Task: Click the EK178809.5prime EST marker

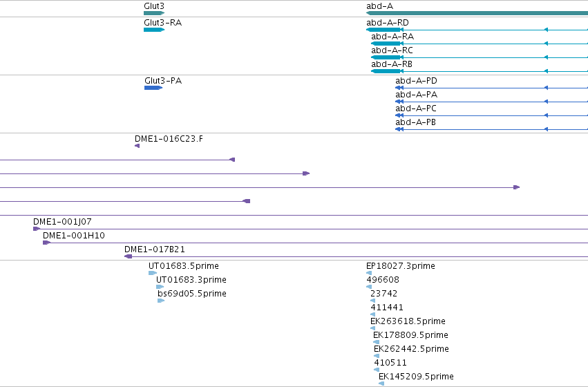Action: 376,342
